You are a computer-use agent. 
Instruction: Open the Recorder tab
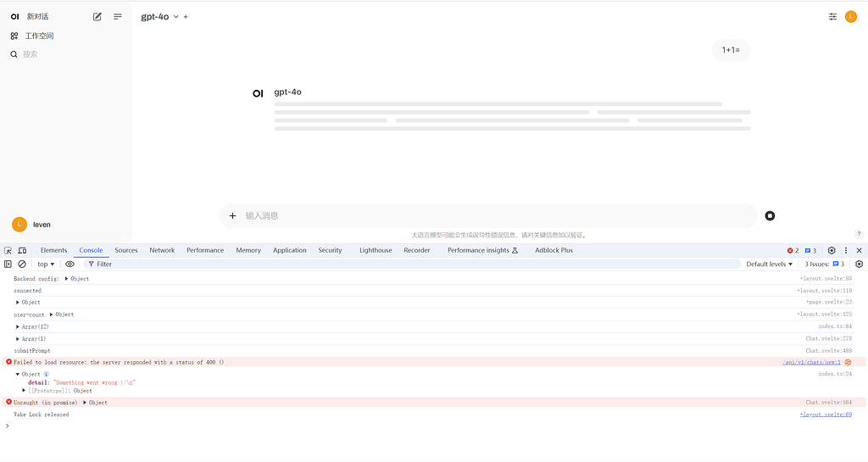point(417,251)
